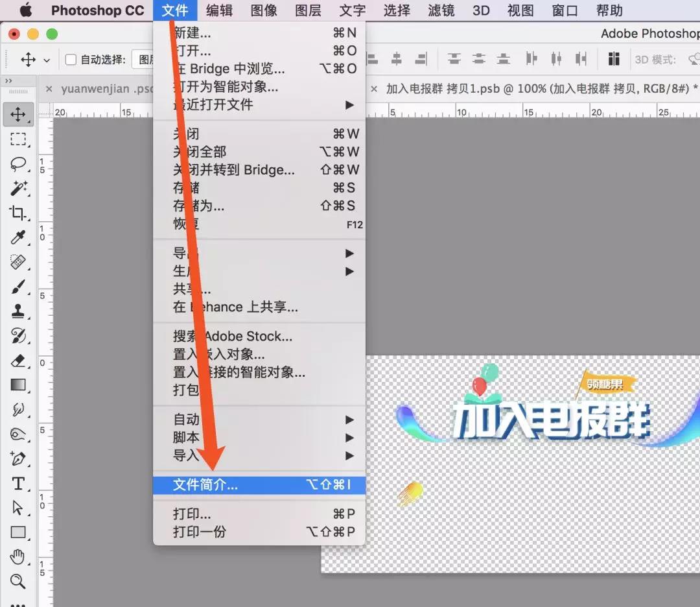This screenshot has width=700, height=607.
Task: Select the Rectangular Marquee tool
Action: tap(18, 139)
